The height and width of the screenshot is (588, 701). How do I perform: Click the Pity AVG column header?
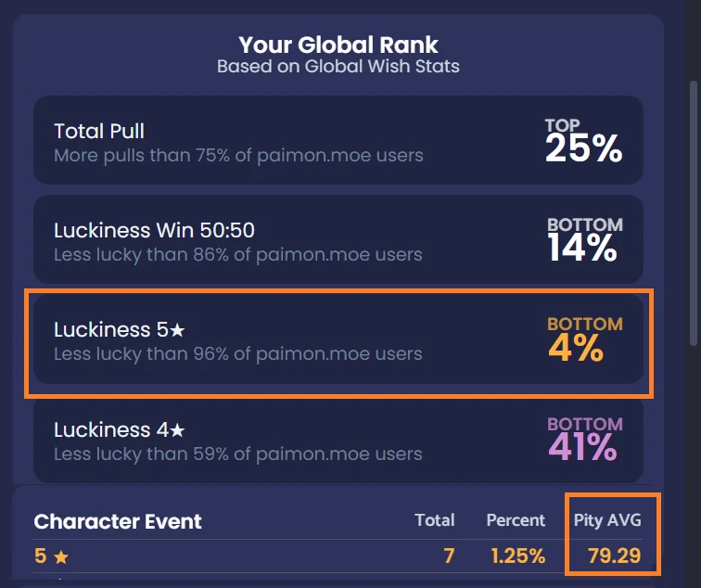(x=607, y=520)
